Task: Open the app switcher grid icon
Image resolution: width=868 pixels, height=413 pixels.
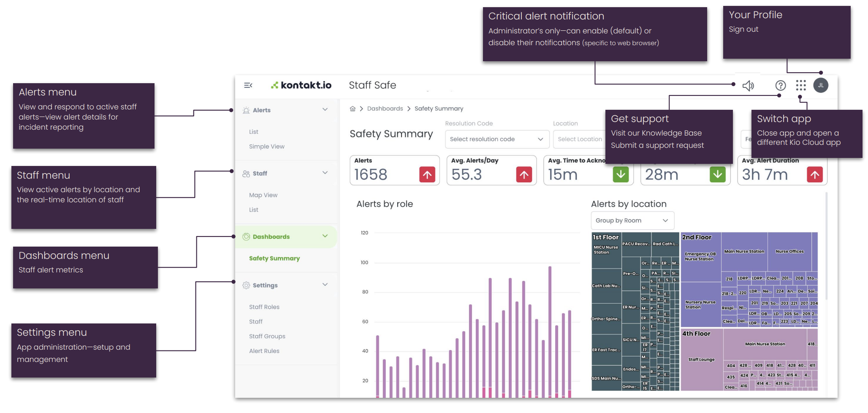Action: point(800,86)
